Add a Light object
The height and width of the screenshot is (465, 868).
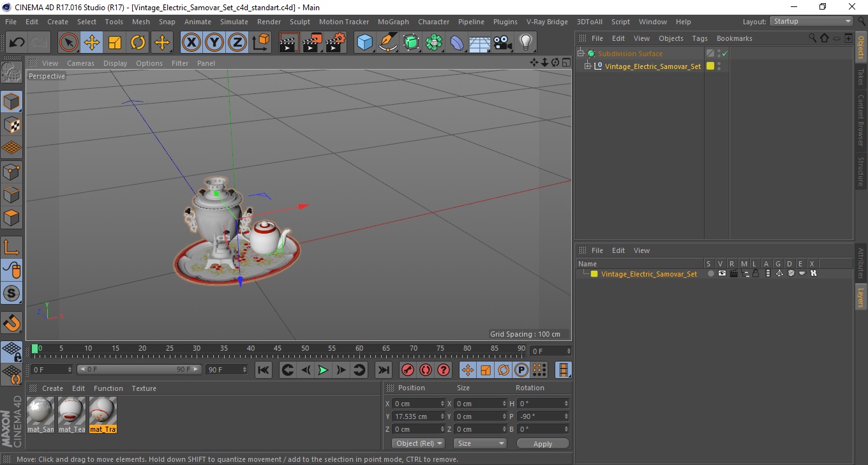pos(526,43)
